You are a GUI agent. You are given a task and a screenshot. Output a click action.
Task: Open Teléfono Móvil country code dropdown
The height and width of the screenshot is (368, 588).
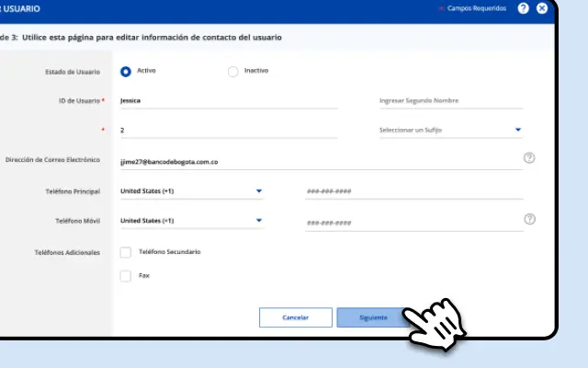pos(192,221)
